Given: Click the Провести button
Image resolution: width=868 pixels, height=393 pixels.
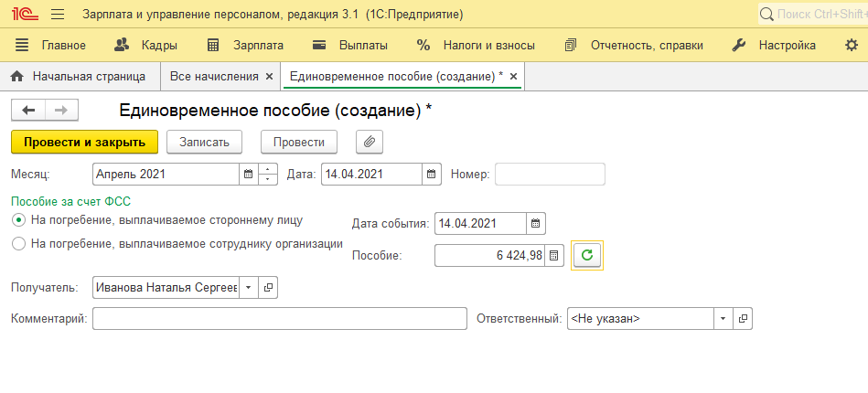Looking at the screenshot, I should pos(299,143).
